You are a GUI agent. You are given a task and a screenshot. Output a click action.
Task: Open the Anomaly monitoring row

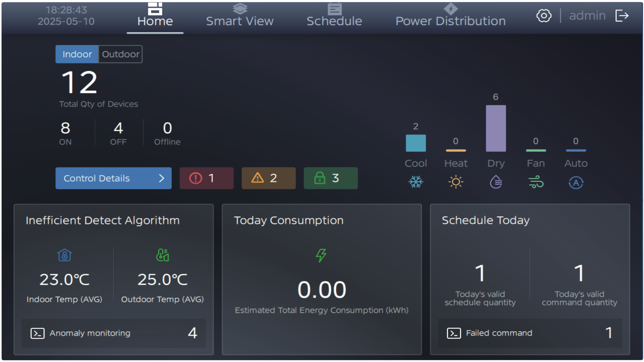113,333
